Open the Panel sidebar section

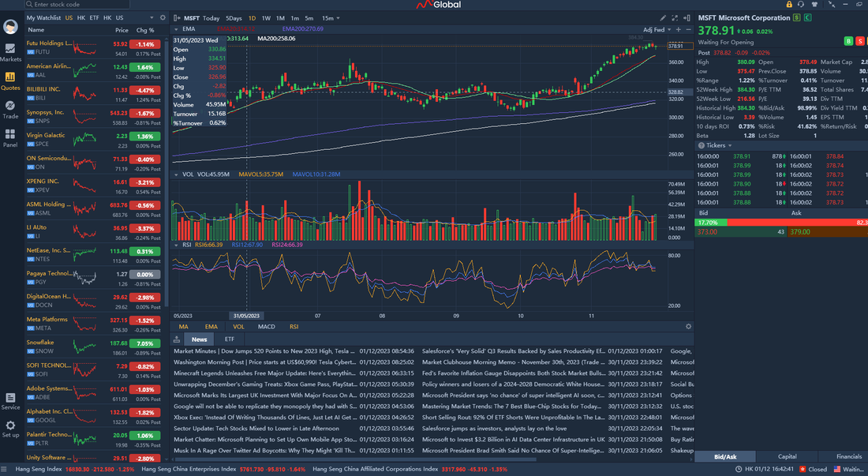tap(10, 138)
